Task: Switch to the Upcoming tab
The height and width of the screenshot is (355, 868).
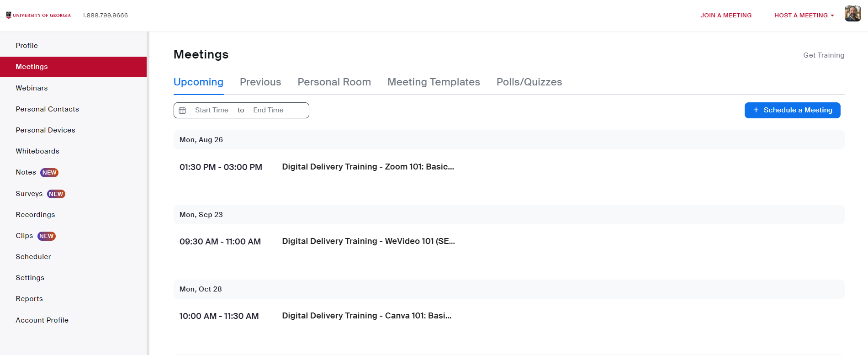Action: (198, 82)
